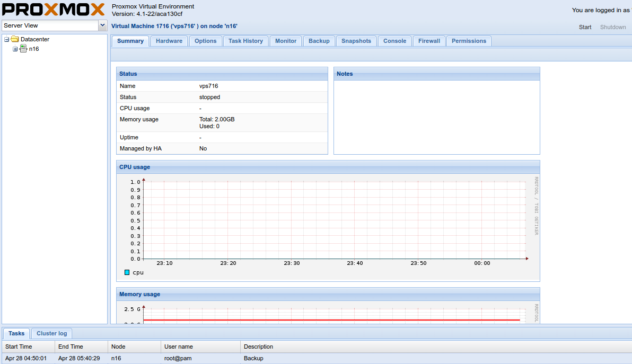Click the cyan cpu legend swatch
The height and width of the screenshot is (364, 632).
pyautogui.click(x=127, y=272)
